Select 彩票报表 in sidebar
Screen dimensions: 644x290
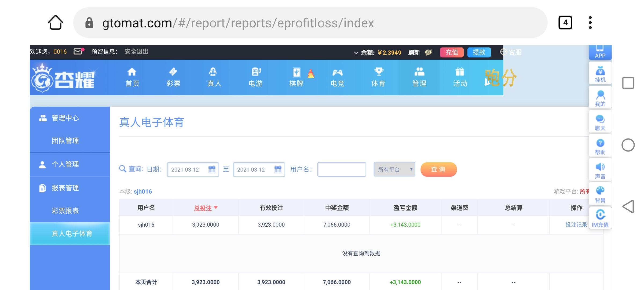(x=65, y=211)
